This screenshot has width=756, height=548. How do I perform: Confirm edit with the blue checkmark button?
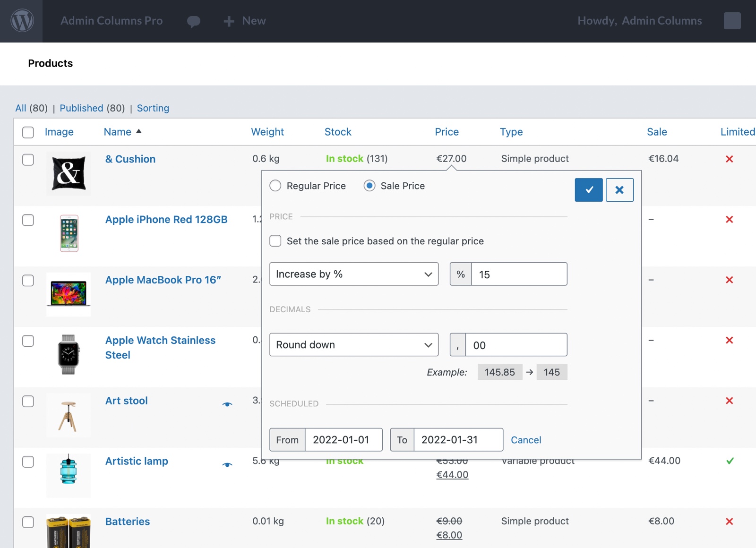pyautogui.click(x=589, y=190)
